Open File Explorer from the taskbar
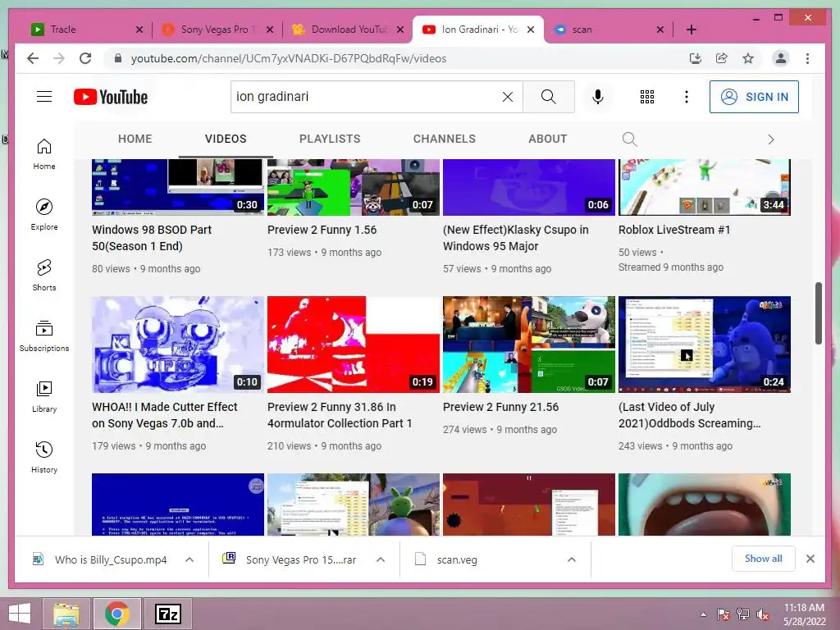840x630 pixels. coord(66,614)
